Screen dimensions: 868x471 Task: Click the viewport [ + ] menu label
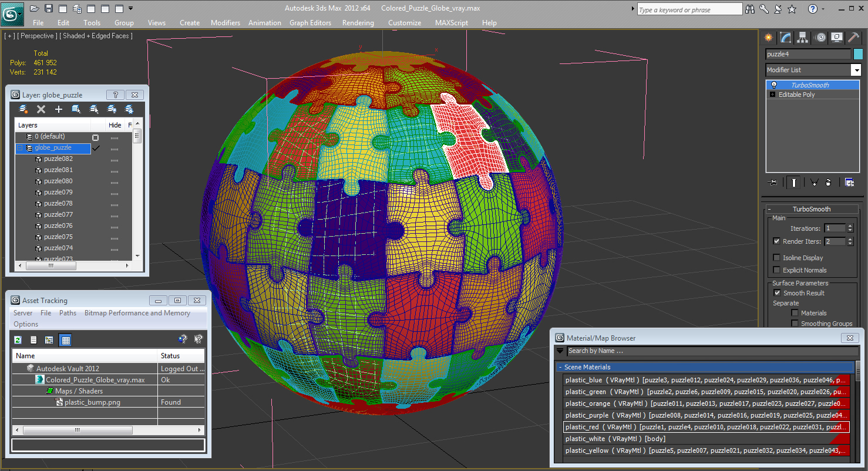(10, 36)
